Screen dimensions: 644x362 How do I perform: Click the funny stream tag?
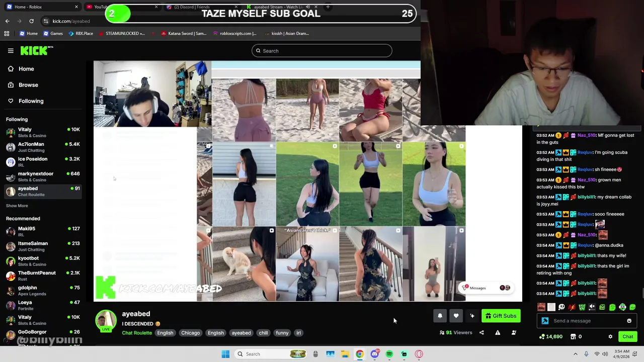point(282,333)
